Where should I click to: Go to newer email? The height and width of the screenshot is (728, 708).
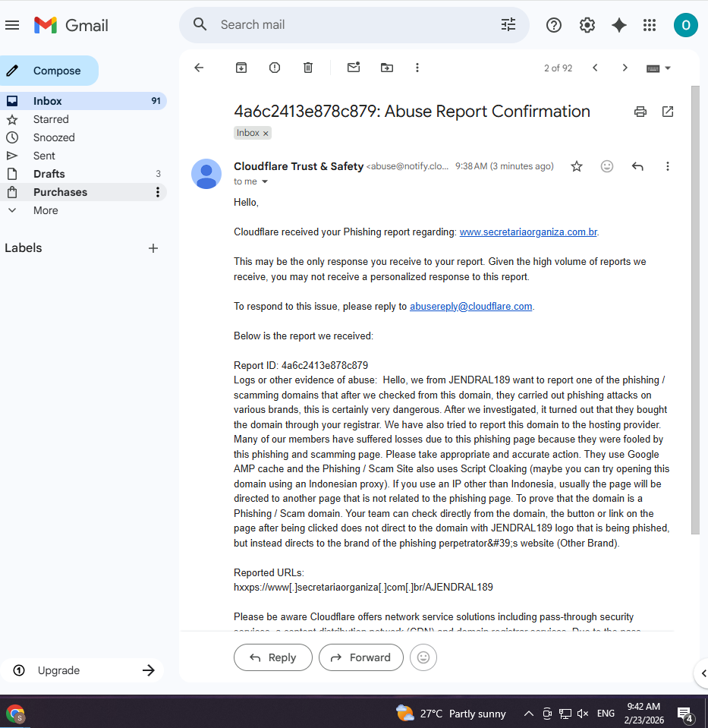(x=595, y=68)
